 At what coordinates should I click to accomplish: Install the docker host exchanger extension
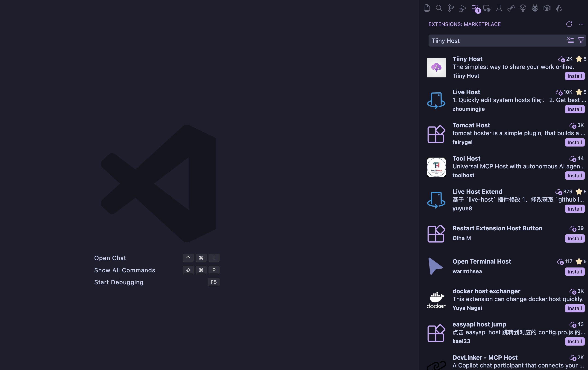(574, 308)
